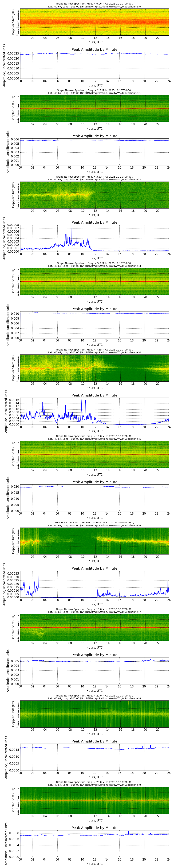Click the tallest peak in the 3.33 MHz amplitude plot

pyautogui.click(x=66, y=226)
